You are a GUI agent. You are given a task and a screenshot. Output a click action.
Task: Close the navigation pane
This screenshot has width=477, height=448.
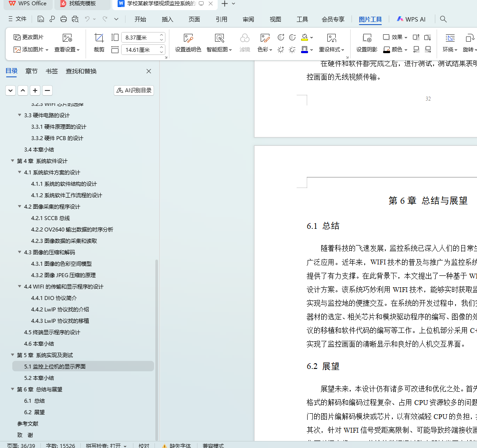149,71
